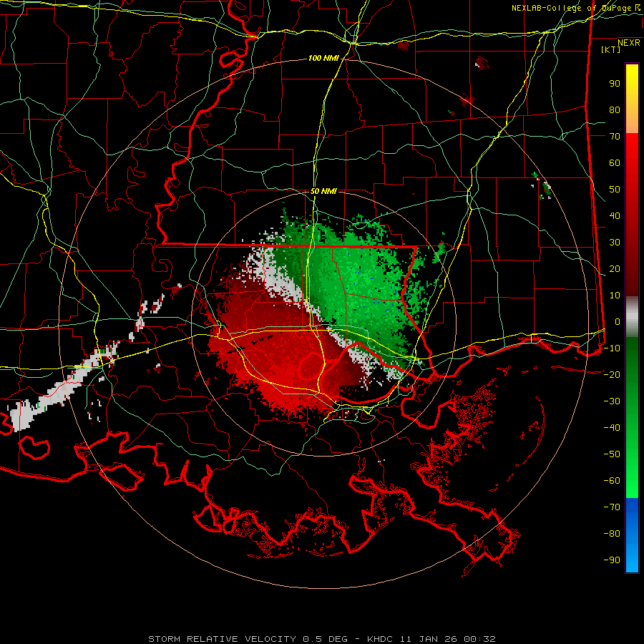
Task: Select the "-80" value on the velocity scale
Action: [x=612, y=534]
